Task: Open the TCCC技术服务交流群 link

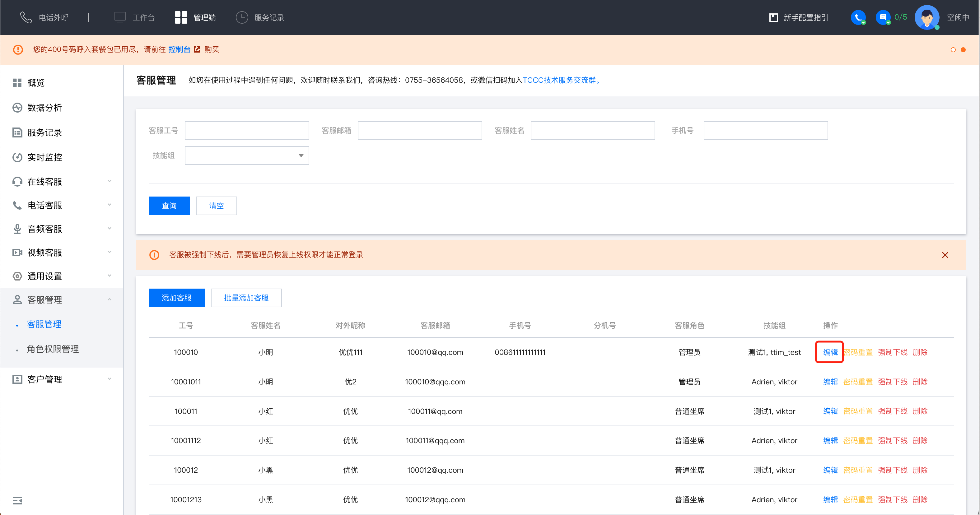Action: pyautogui.click(x=559, y=80)
